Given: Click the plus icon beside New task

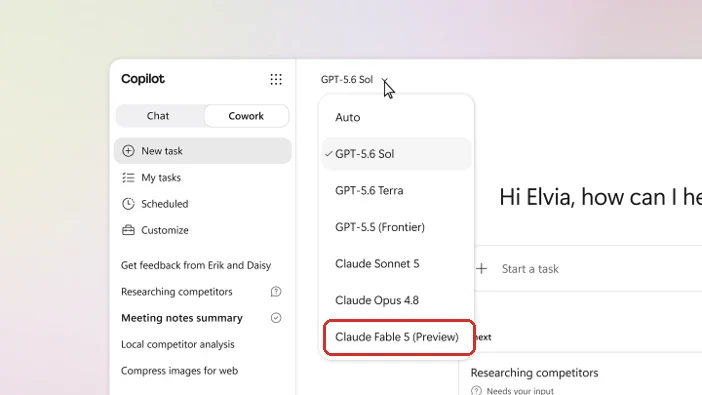Looking at the screenshot, I should coord(128,151).
